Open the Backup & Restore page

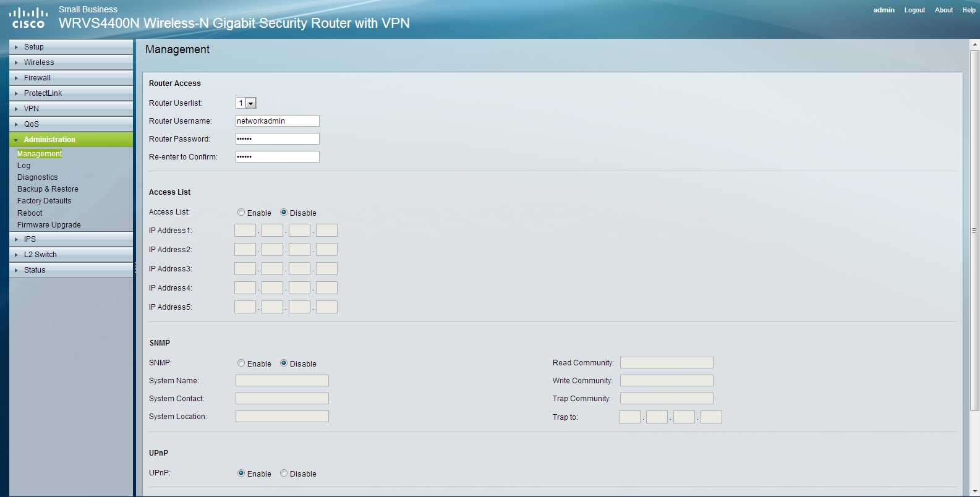[48, 189]
